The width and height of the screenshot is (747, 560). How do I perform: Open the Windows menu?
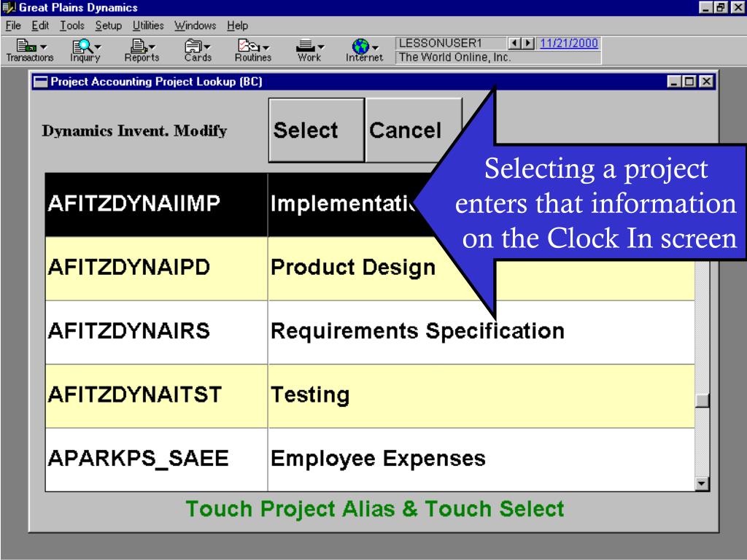click(x=196, y=26)
